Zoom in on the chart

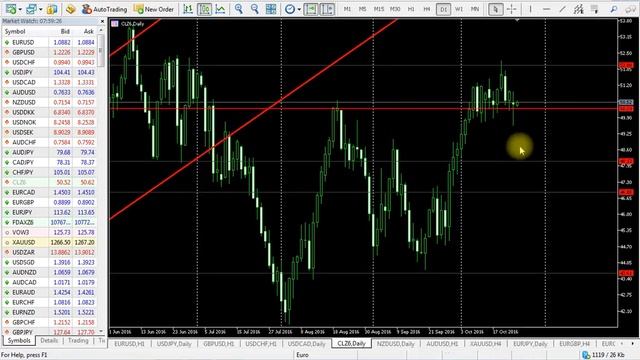tap(239, 9)
